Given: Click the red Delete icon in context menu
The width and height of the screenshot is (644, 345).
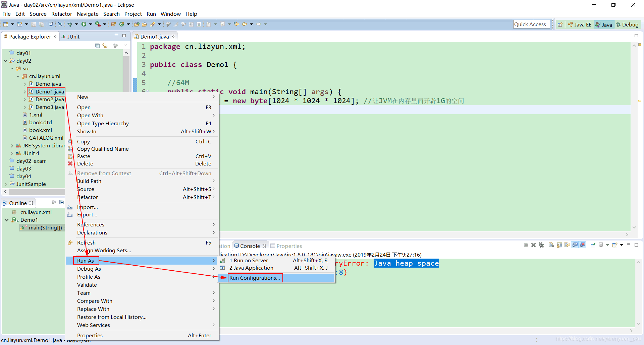Looking at the screenshot, I should tap(70, 164).
